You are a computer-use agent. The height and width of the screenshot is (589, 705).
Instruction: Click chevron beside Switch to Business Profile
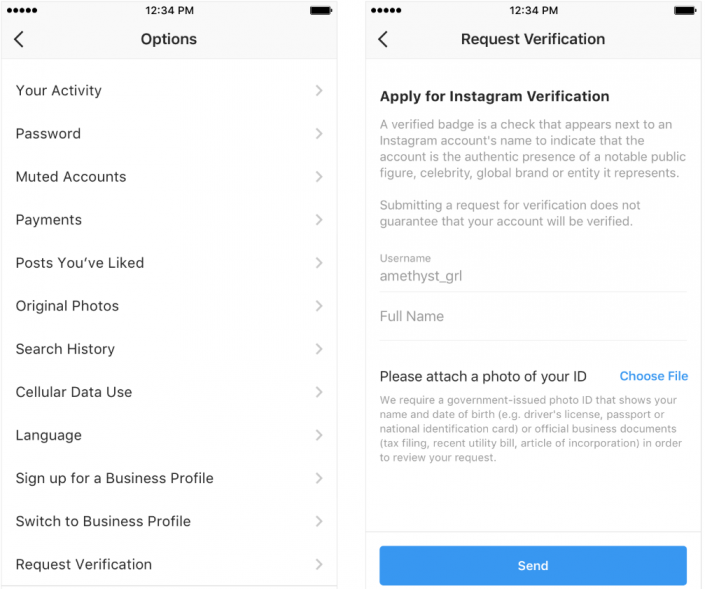coord(318,521)
